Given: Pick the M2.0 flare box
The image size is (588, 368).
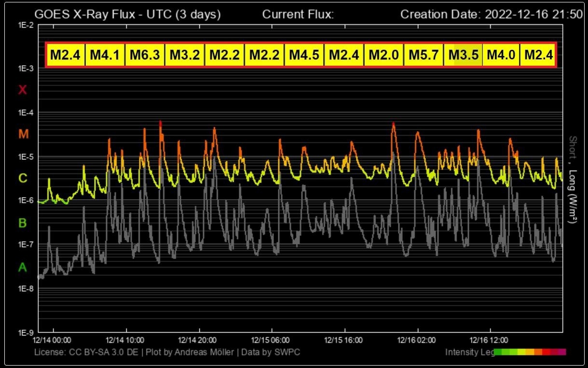Looking at the screenshot, I should 383,55.
